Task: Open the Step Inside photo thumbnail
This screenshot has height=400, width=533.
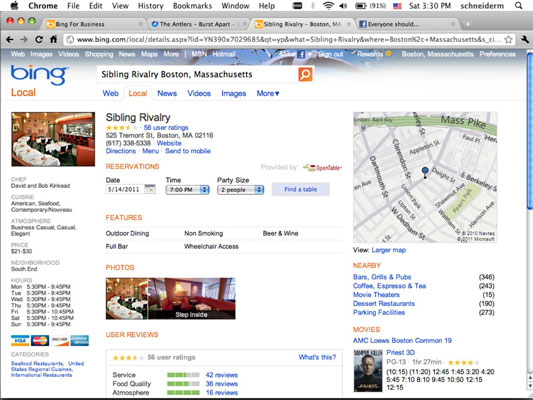Action: 191,298
